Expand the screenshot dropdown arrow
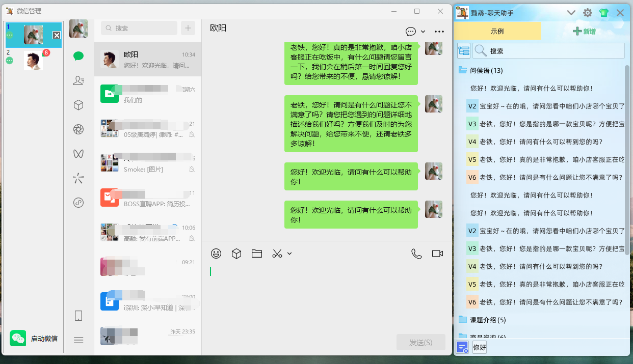 (x=289, y=253)
